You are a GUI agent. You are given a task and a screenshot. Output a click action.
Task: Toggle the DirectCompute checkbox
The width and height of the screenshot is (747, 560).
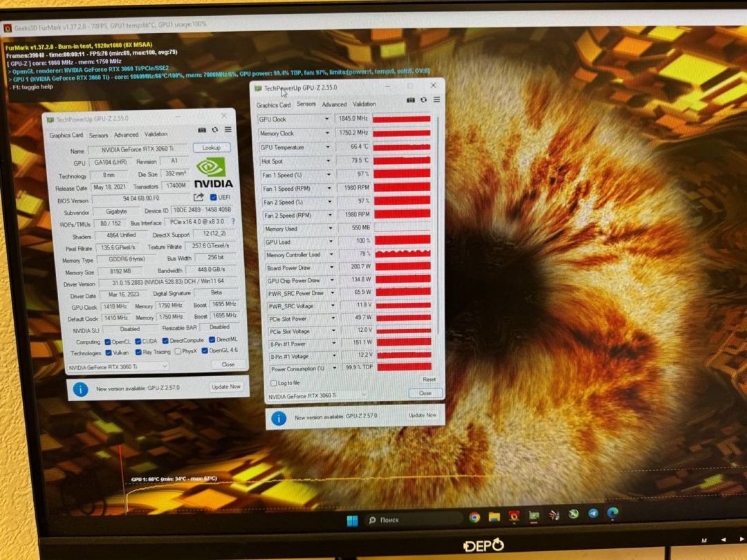[165, 340]
